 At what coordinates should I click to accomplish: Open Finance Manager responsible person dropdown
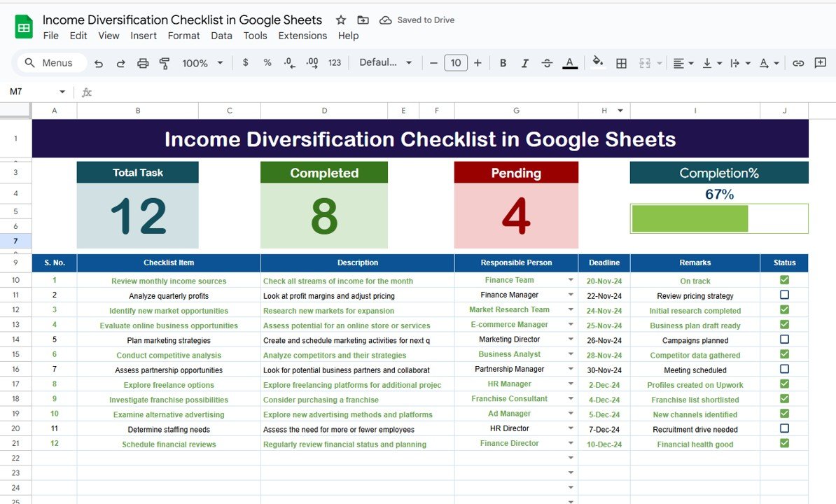[x=571, y=295]
